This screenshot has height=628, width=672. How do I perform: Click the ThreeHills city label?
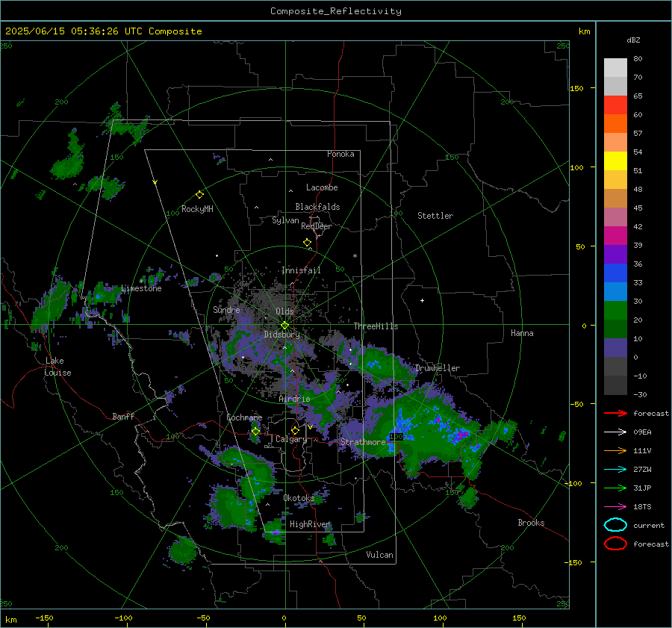pos(376,326)
